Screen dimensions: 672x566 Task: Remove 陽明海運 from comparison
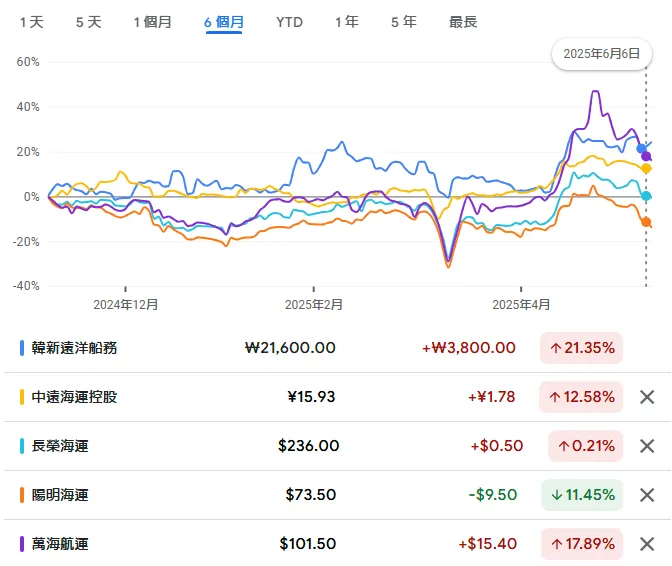click(x=647, y=495)
